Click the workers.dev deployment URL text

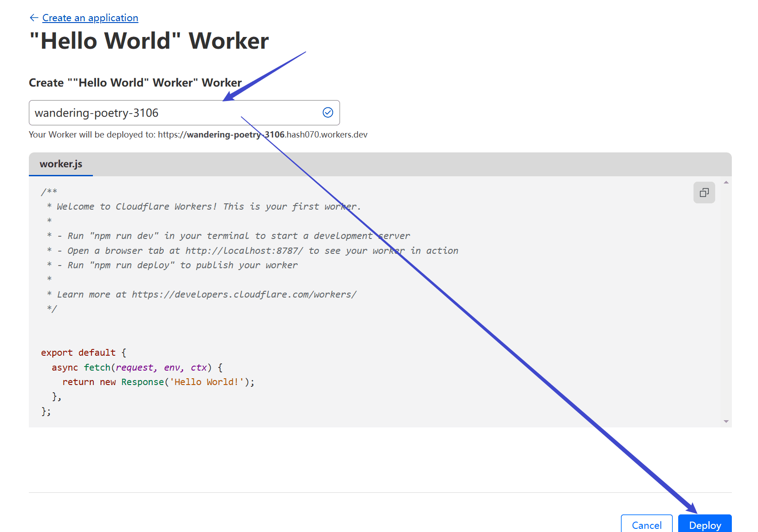pos(262,135)
